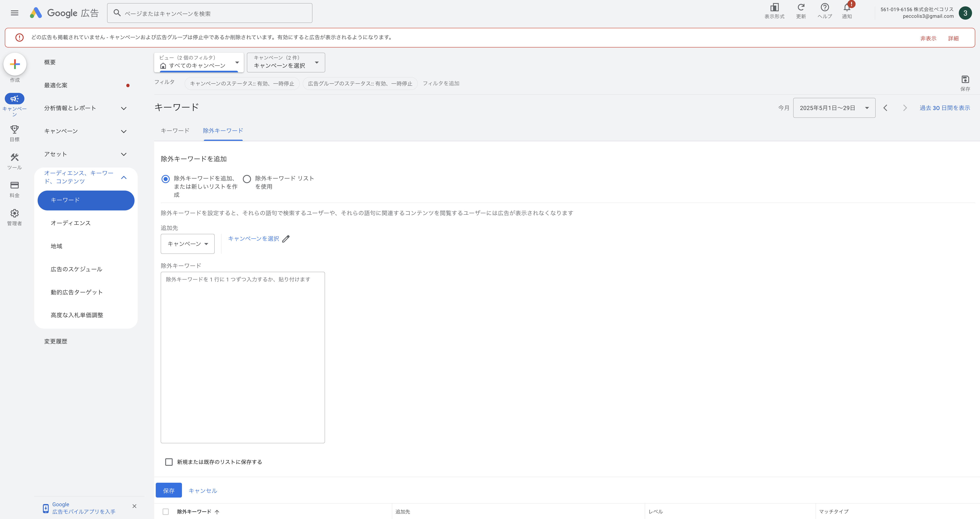Open the 追加先 キャンペーン dropdown

tap(188, 244)
